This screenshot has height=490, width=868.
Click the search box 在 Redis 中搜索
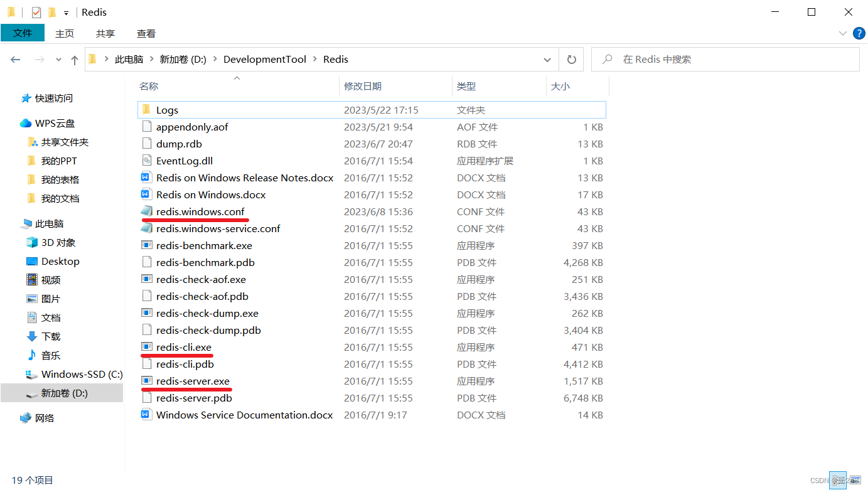point(726,60)
